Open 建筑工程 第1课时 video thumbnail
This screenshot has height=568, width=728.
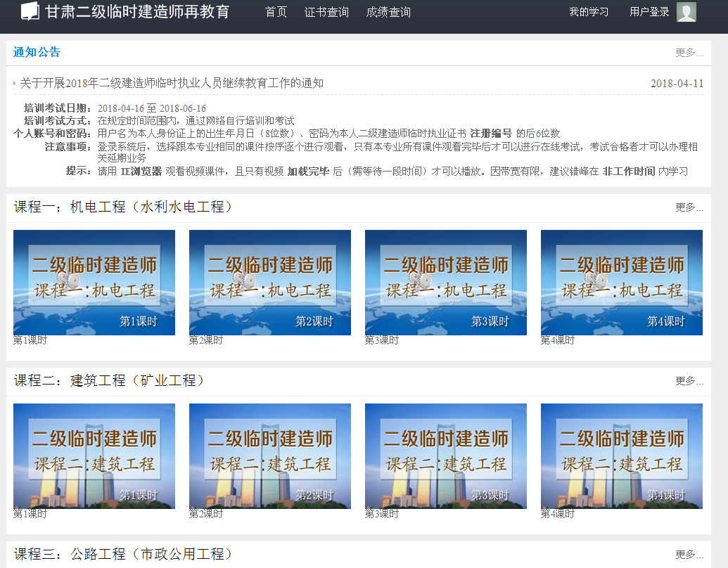click(x=94, y=456)
